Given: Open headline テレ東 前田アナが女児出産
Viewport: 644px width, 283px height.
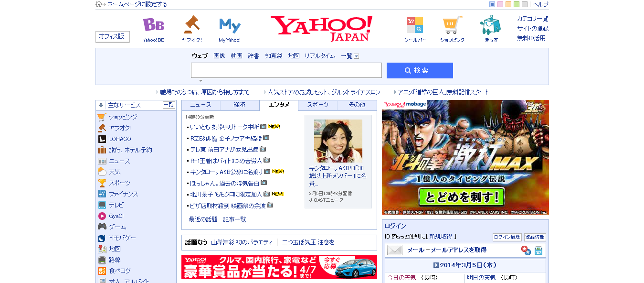Looking at the screenshot, I should click(224, 150).
